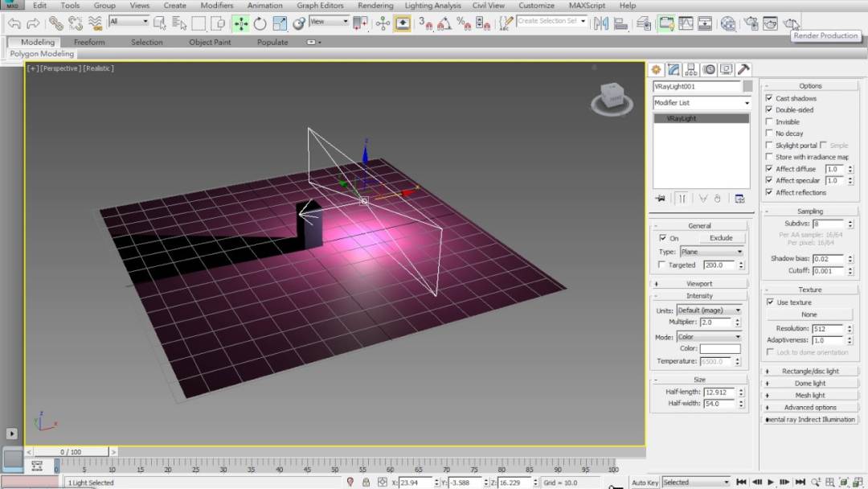Viewport: 868px width, 489px height.
Task: Enable the Skylight portal checkbox
Action: point(769,145)
